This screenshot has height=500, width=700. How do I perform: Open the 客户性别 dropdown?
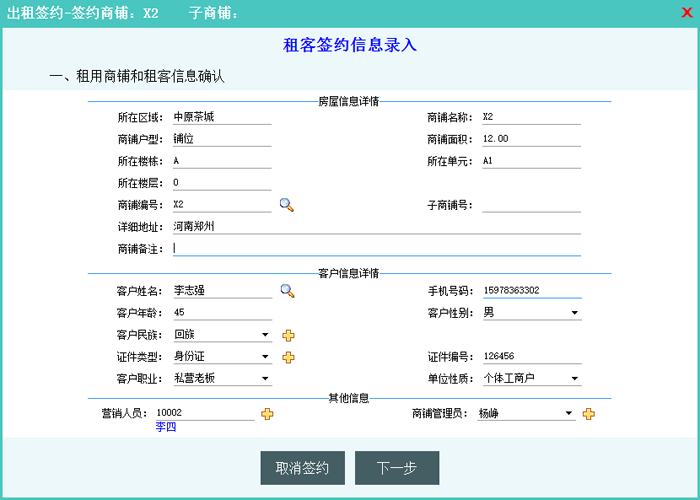pos(575,313)
